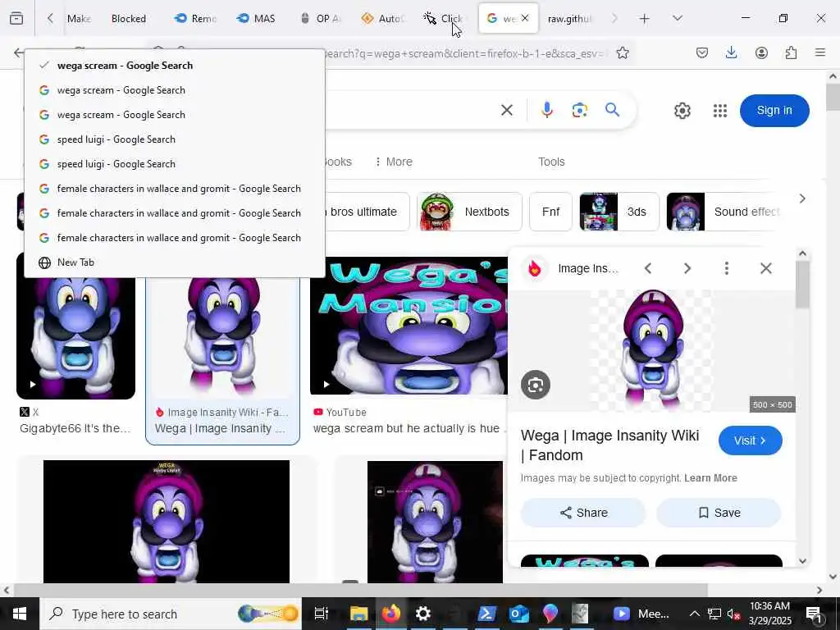Viewport: 840px width, 630px height.
Task: Open Google quick settings gear
Action: tap(682, 111)
